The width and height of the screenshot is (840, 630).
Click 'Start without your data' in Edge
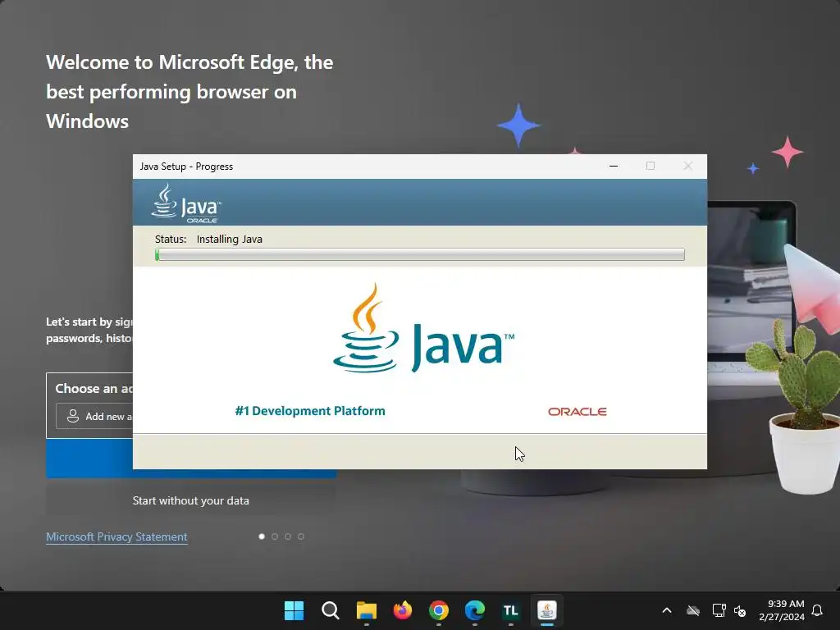[x=190, y=500]
